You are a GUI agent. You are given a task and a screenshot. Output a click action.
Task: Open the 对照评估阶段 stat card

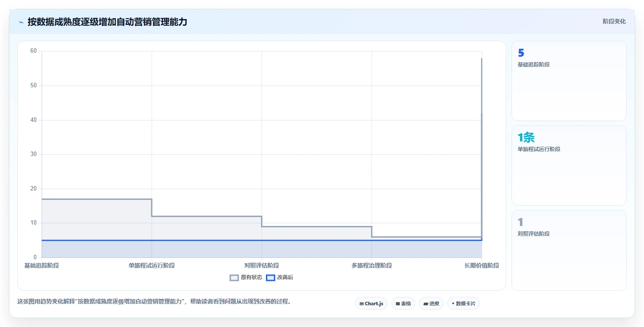569,250
